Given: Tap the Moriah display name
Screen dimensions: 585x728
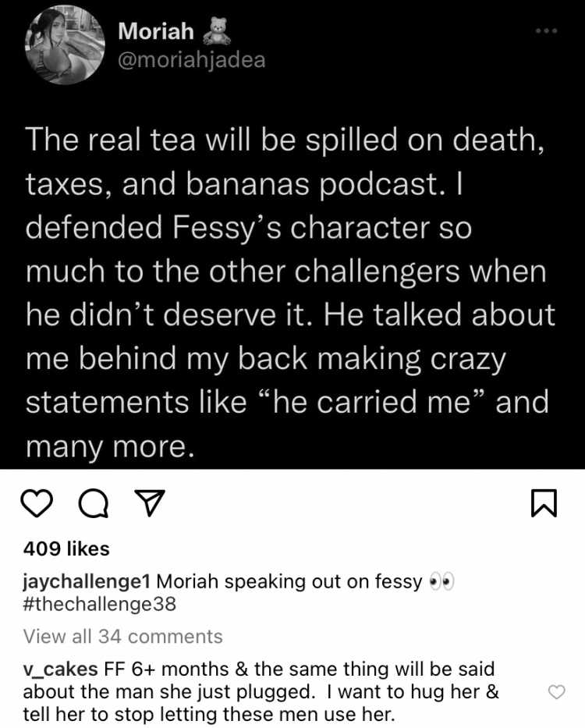Looking at the screenshot, I should point(156,31).
